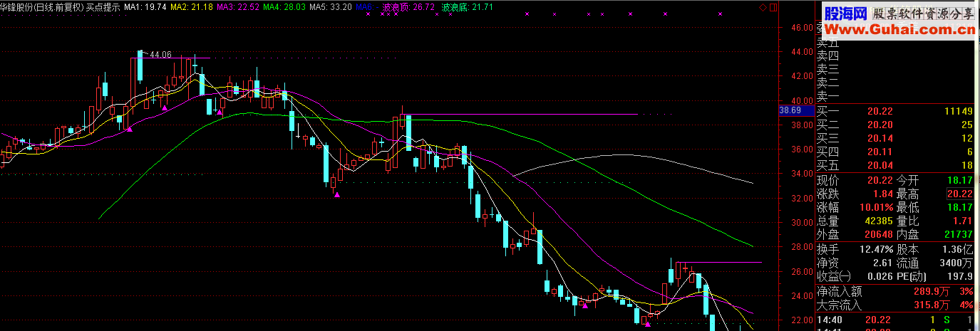Select the green MA4: 28.03 label

tap(284, 6)
